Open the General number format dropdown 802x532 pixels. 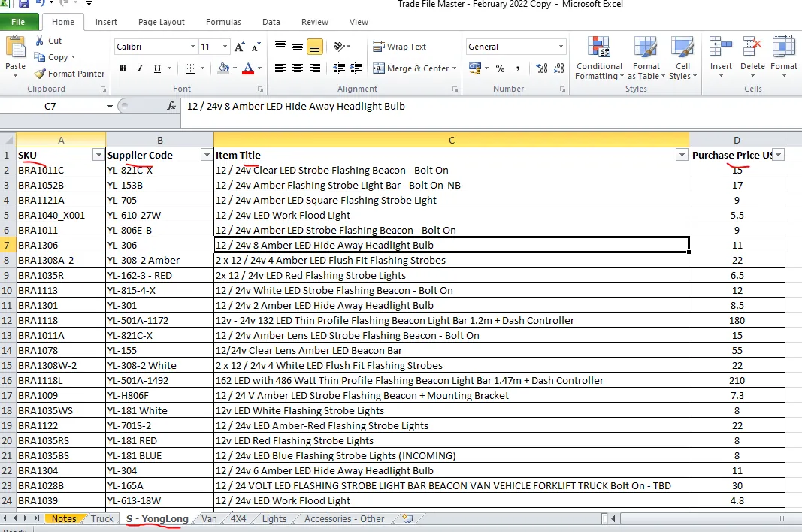[561, 47]
